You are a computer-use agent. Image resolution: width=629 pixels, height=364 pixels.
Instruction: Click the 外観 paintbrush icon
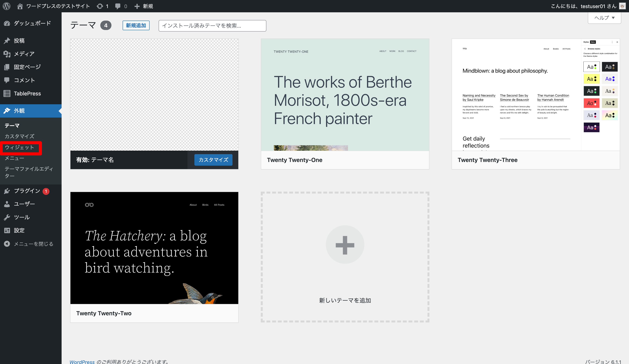click(7, 110)
